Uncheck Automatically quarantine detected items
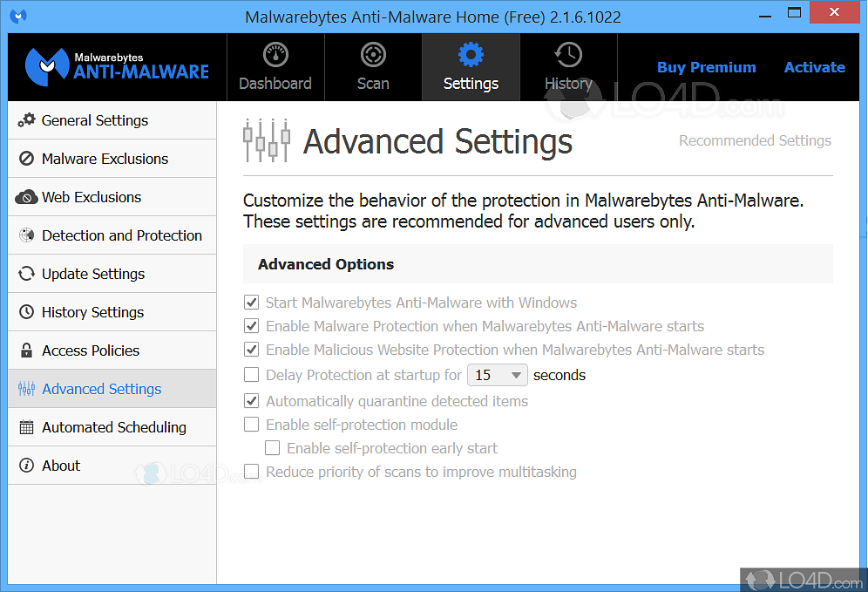Screen dimensions: 868x592 pyautogui.click(x=251, y=401)
